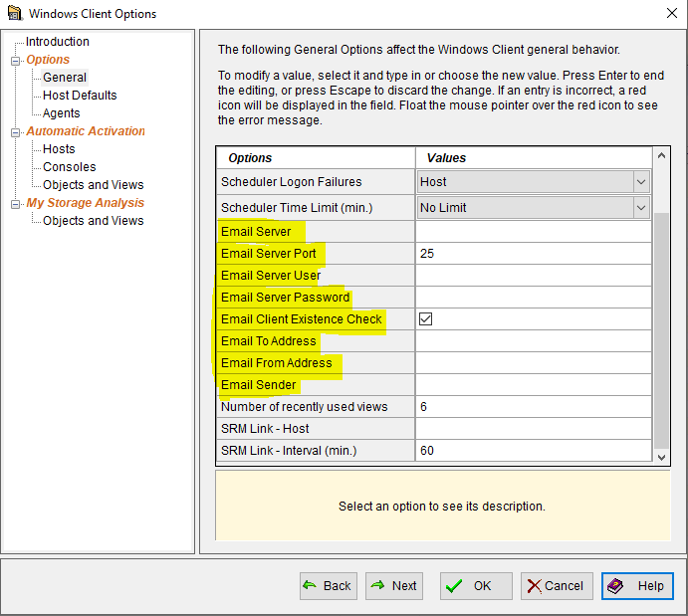Viewport: 688px width, 616px height.
Task: Click the Email Server Port value 25
Action: [x=533, y=254]
